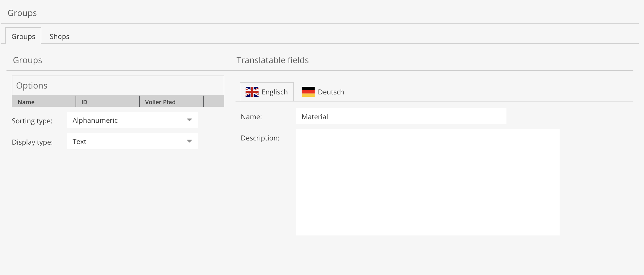Viewport: 644px width, 275px height.
Task: Click the Description label
Action: [260, 138]
